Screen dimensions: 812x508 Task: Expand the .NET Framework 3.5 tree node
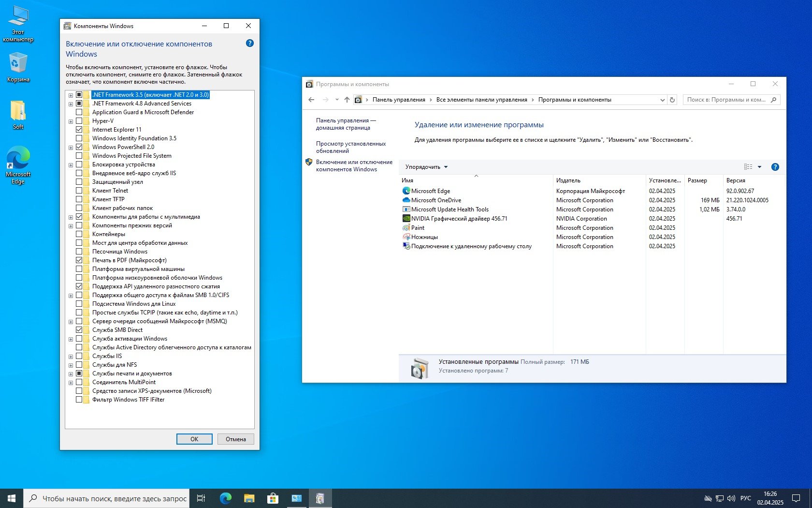click(71, 95)
